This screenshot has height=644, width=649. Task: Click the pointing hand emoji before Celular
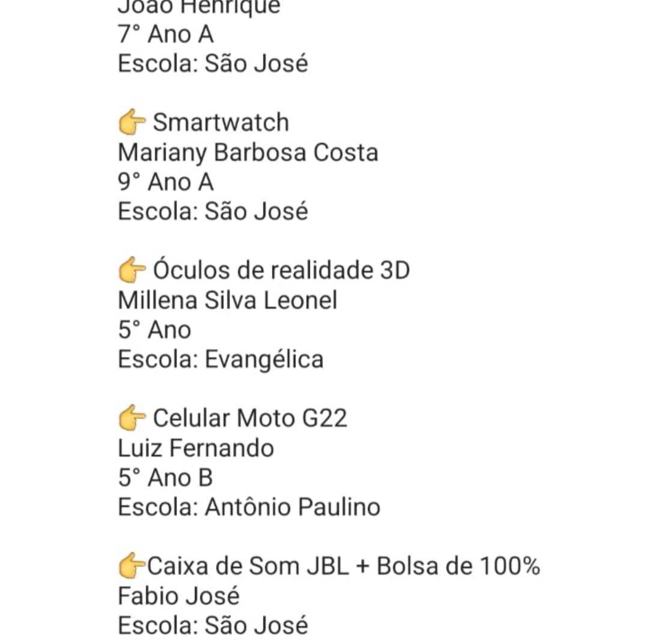click(132, 417)
